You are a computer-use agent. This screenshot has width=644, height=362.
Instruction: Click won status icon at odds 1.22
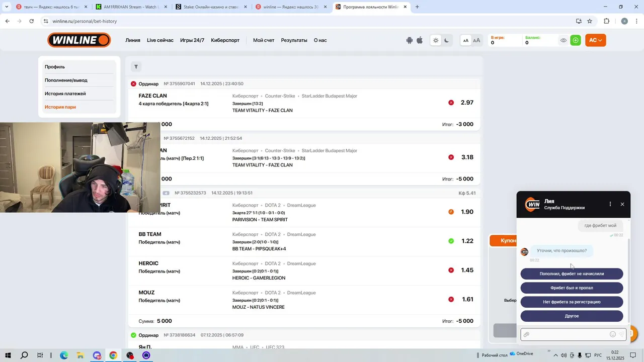tap(451, 241)
